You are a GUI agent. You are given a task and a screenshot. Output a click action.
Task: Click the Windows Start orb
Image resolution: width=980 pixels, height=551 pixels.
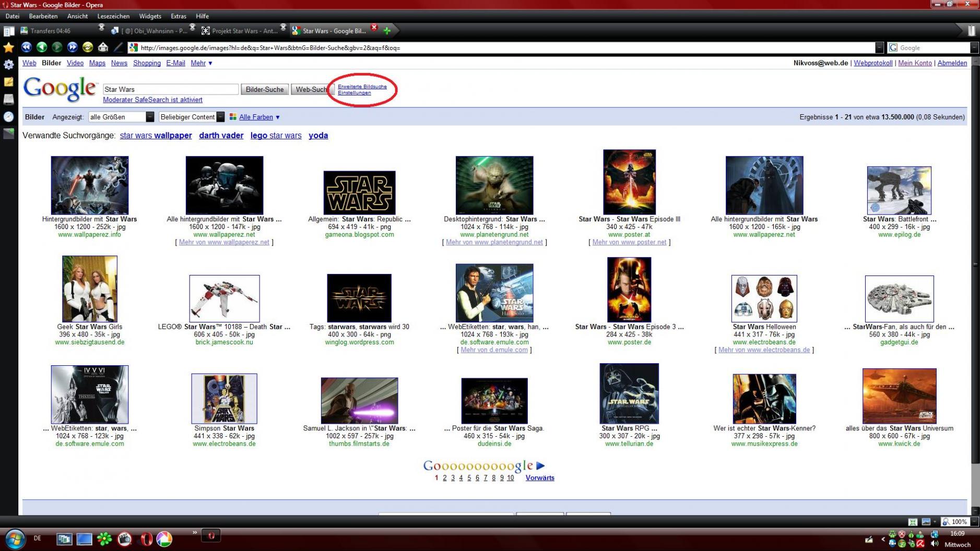pyautogui.click(x=15, y=539)
